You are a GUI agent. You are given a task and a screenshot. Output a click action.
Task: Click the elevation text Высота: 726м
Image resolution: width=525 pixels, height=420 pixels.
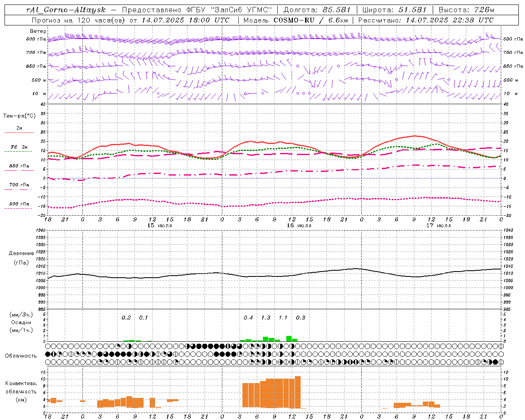(466, 10)
